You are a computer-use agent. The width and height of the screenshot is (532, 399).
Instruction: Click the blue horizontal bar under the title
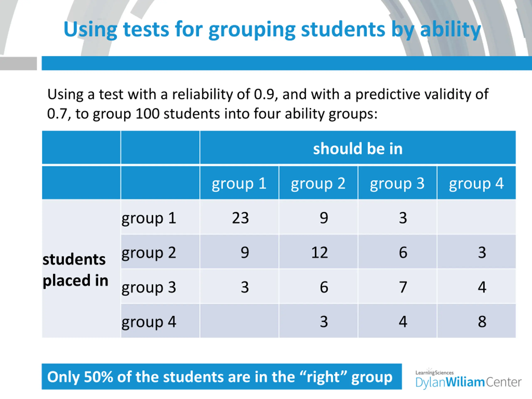(286, 63)
